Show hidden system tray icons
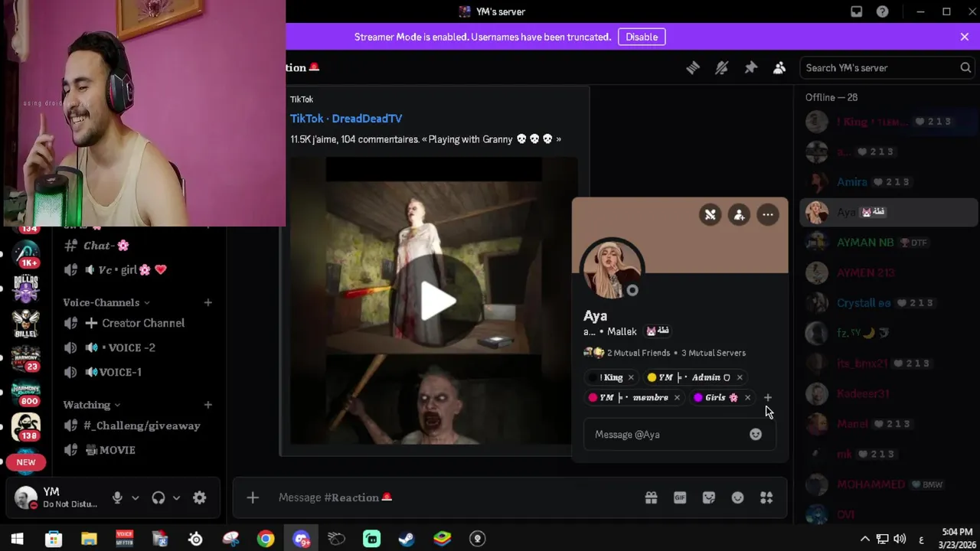980x551 pixels. [865, 539]
